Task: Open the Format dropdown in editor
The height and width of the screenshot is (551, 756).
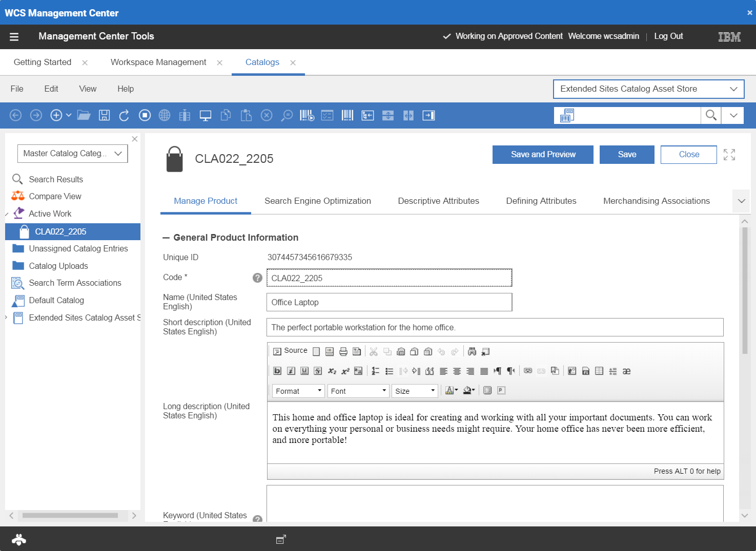Action: [x=298, y=391]
